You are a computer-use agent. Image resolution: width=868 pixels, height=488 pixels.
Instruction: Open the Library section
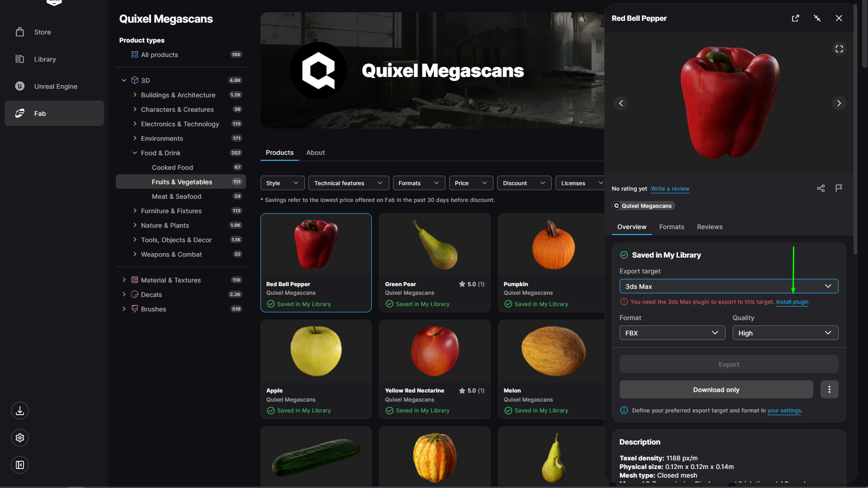(54, 59)
